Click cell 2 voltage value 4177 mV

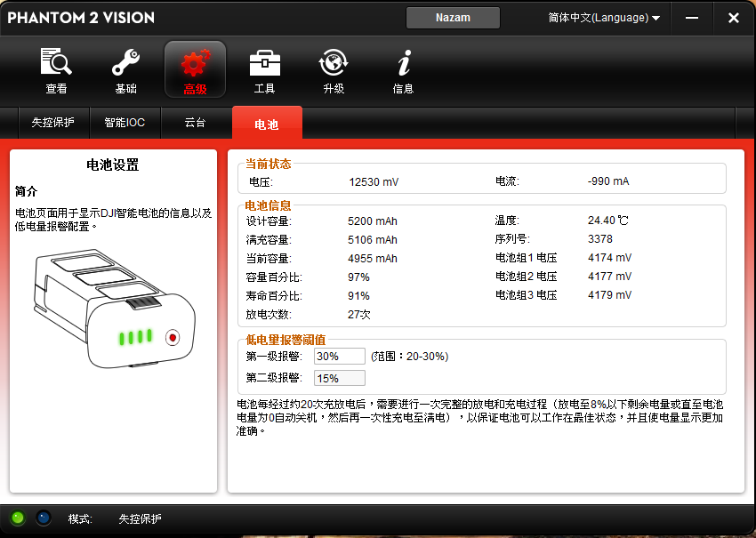609,277
